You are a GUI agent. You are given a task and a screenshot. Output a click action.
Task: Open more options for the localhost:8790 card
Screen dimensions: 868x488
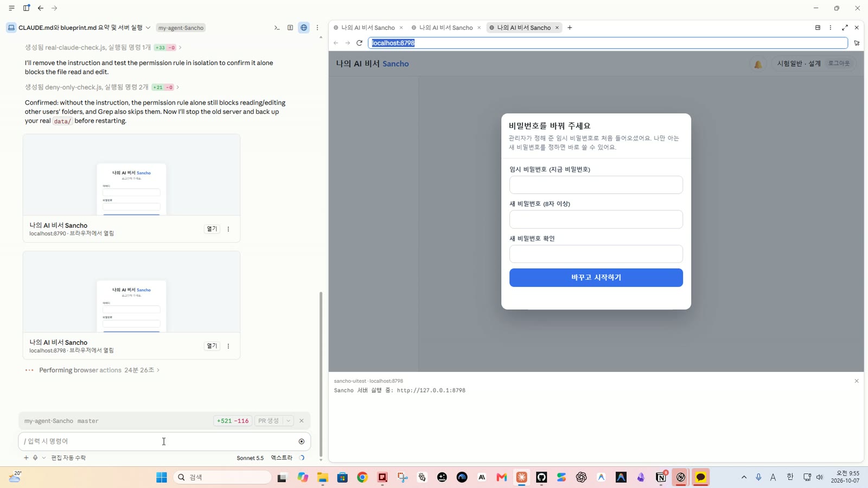pos(228,229)
